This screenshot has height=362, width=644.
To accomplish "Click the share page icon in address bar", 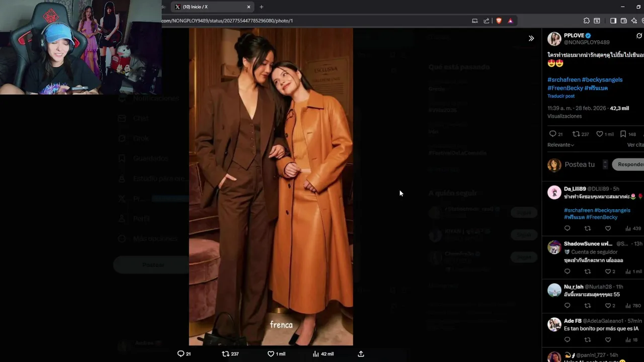I will tap(487, 21).
